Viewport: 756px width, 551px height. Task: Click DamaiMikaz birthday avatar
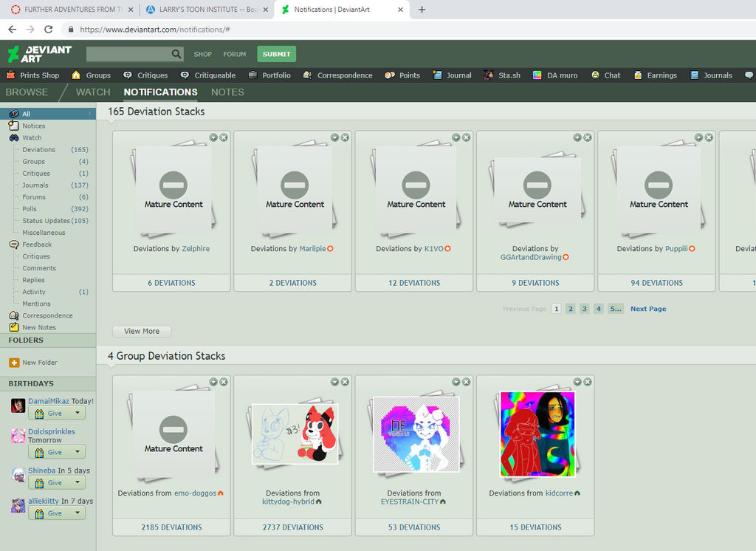click(x=18, y=405)
